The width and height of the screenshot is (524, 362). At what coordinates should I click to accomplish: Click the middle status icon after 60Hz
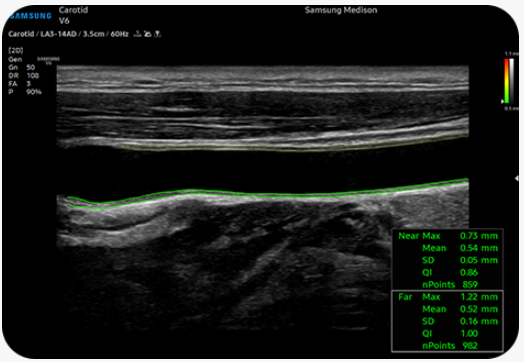147,34
